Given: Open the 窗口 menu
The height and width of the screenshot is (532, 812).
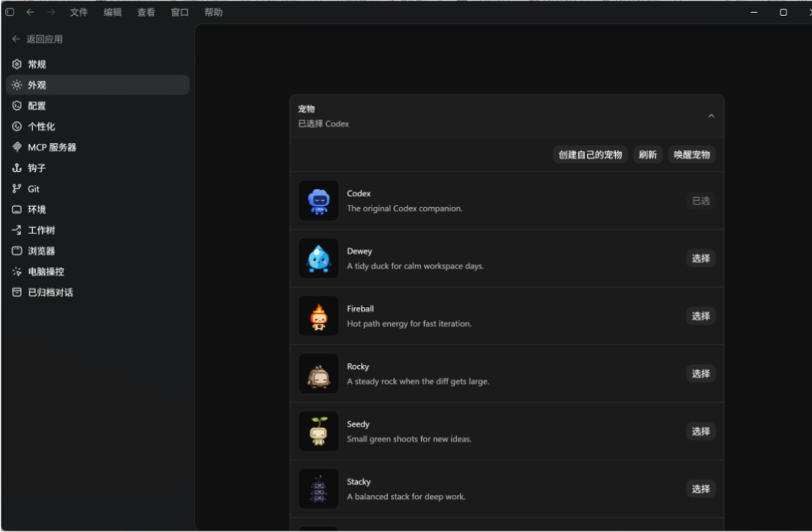Looking at the screenshot, I should [180, 12].
